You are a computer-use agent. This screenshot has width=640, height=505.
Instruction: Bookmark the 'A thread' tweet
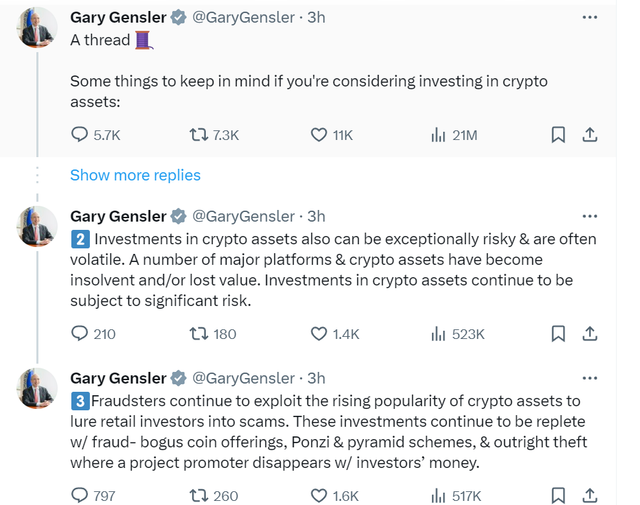(559, 135)
